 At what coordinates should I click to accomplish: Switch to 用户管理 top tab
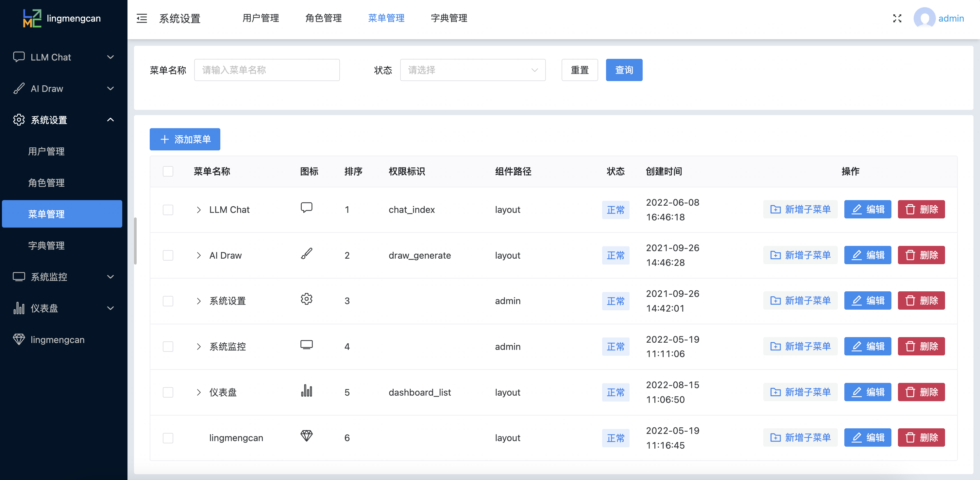point(261,18)
